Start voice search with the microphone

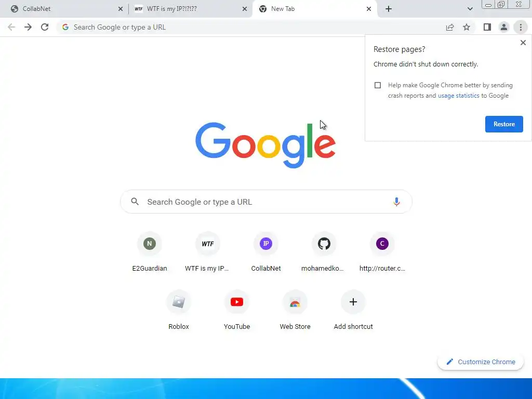[396, 202]
